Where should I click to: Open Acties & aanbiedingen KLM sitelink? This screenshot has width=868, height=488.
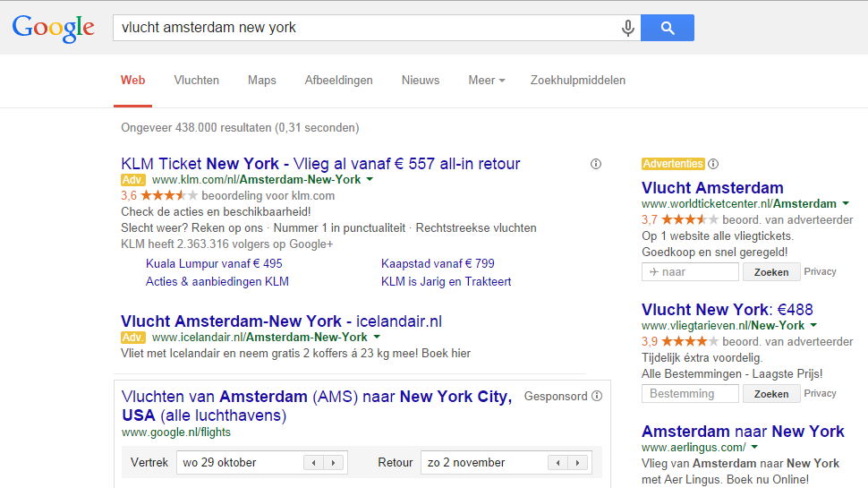(217, 281)
